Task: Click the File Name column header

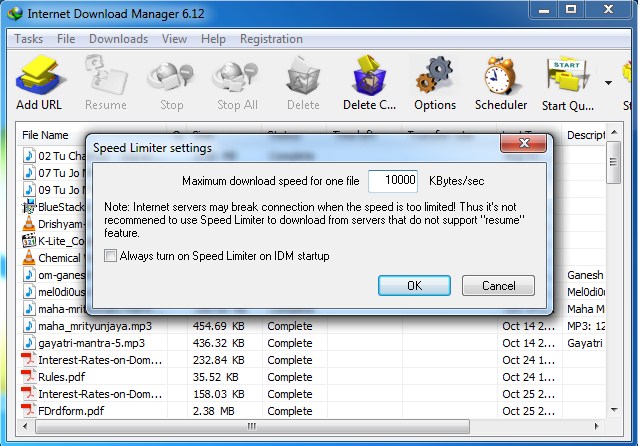Action: [x=45, y=135]
